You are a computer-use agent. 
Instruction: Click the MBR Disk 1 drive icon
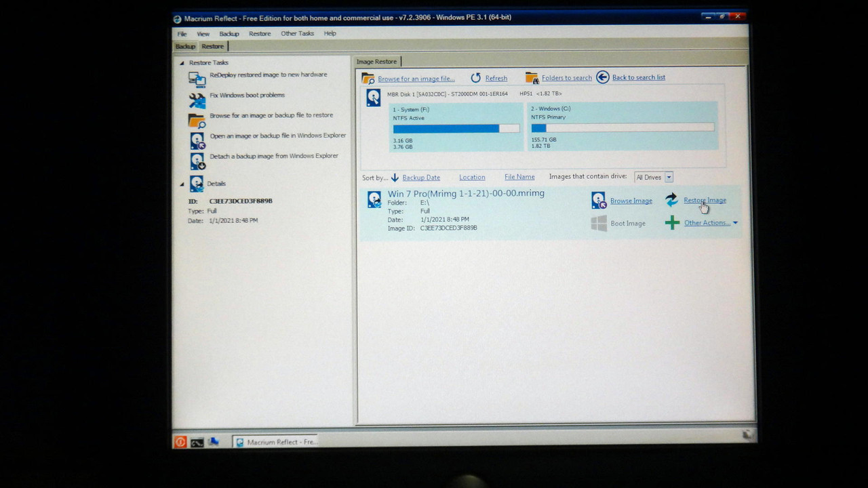click(x=374, y=97)
